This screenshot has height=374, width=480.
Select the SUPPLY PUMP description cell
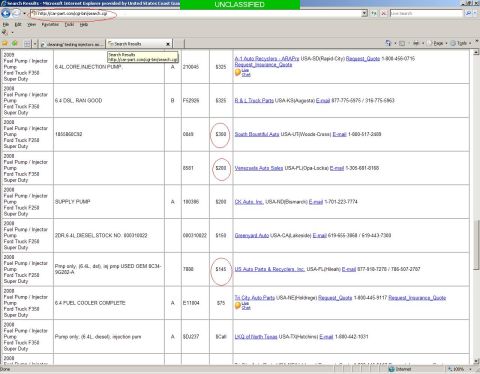109,202
